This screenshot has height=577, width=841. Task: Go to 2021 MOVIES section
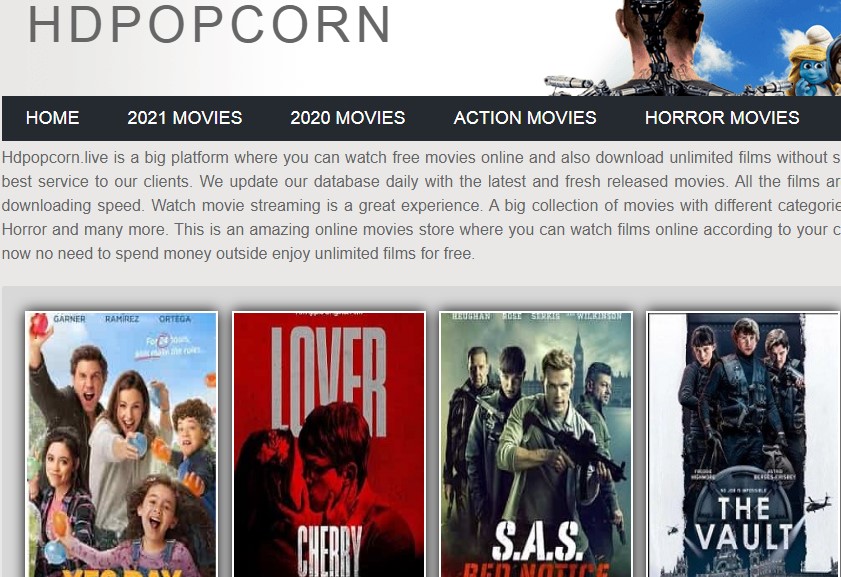[x=185, y=117]
